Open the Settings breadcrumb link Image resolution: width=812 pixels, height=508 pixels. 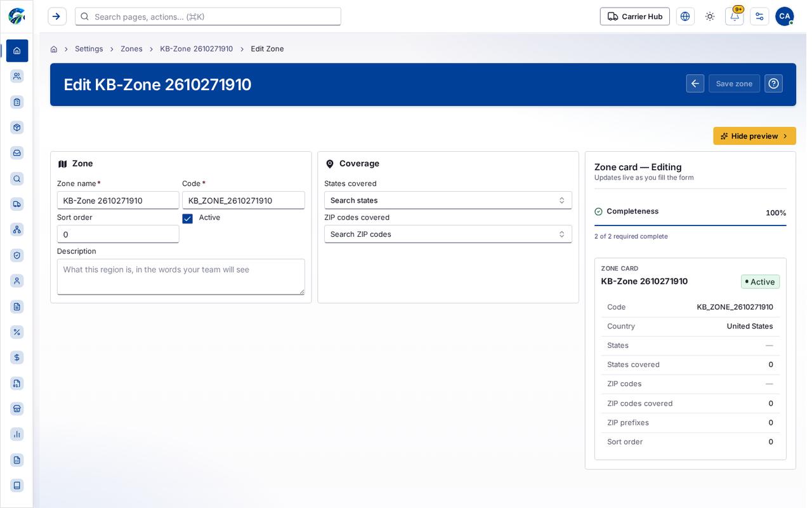tap(89, 49)
